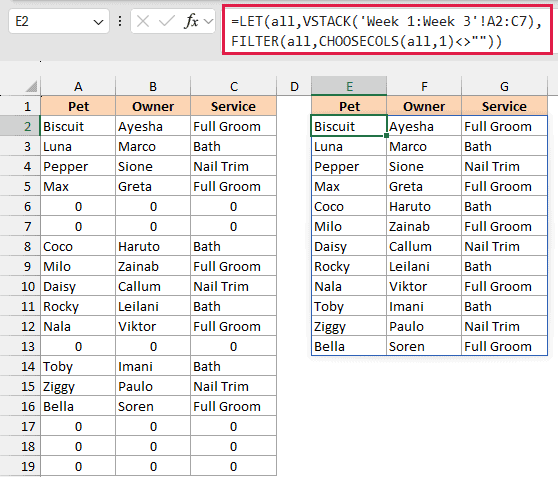Open the Insert Function fx button
The image size is (558, 477).
[191, 21]
